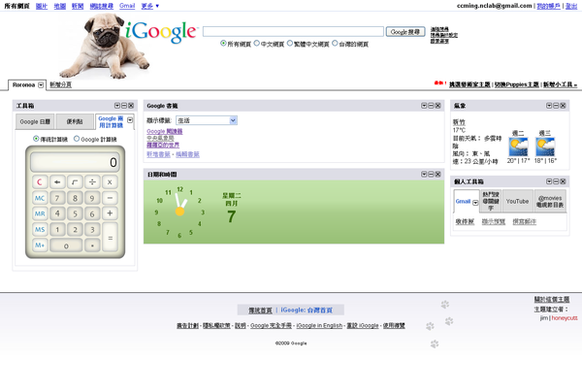Screen dimensions: 582x392
Task: Click the calculator multiply key
Action: [x=110, y=181]
